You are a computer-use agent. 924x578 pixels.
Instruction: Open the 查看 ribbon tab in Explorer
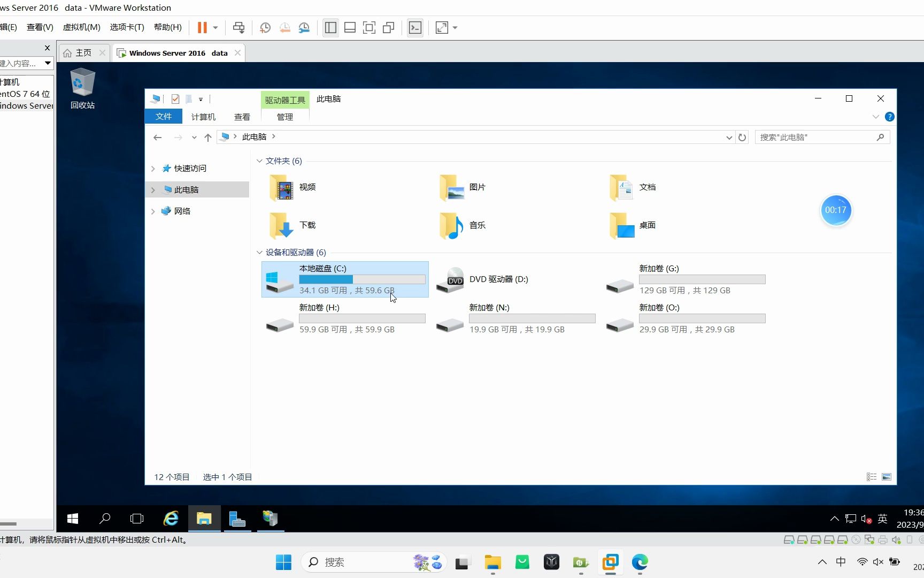[242, 117]
